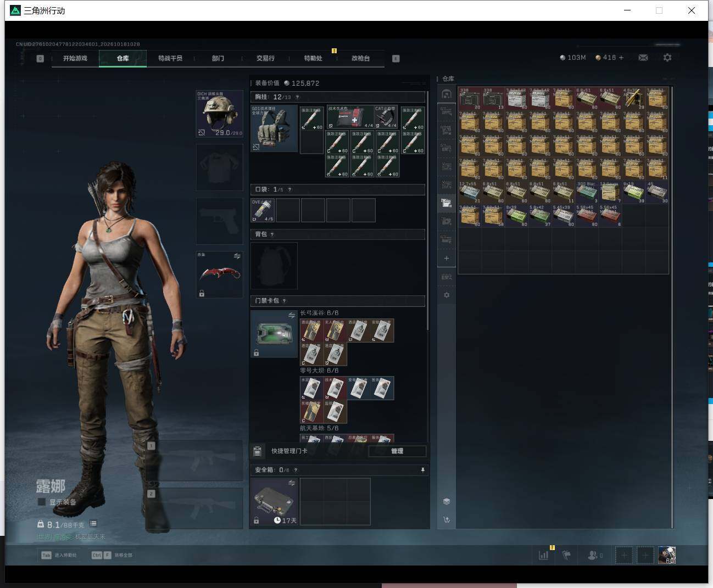Click the 管理 button for access cards

[397, 451]
